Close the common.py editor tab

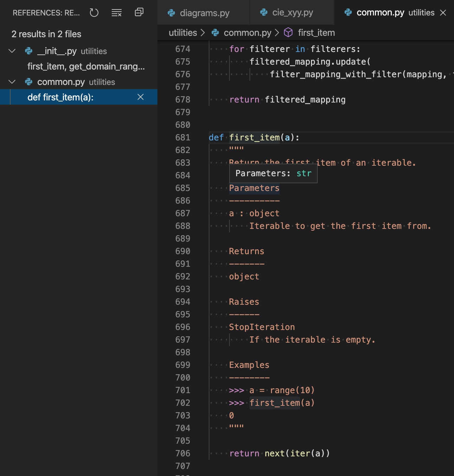click(x=443, y=13)
